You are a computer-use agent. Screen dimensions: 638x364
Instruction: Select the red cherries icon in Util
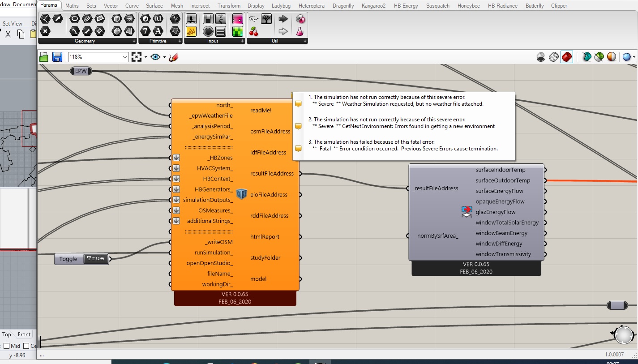(x=253, y=31)
